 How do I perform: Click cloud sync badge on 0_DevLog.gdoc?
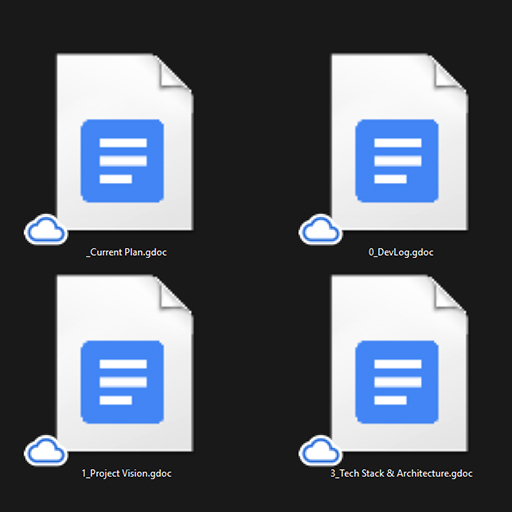320,229
